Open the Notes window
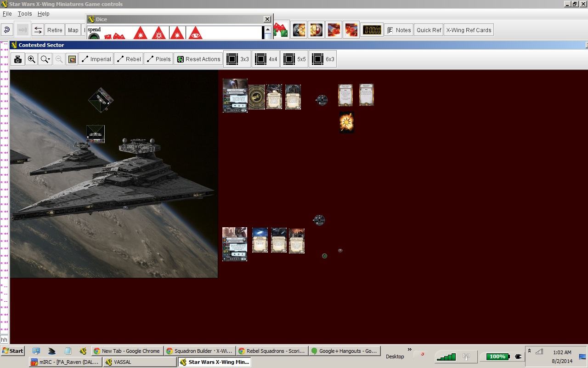588x368 pixels. (x=398, y=30)
